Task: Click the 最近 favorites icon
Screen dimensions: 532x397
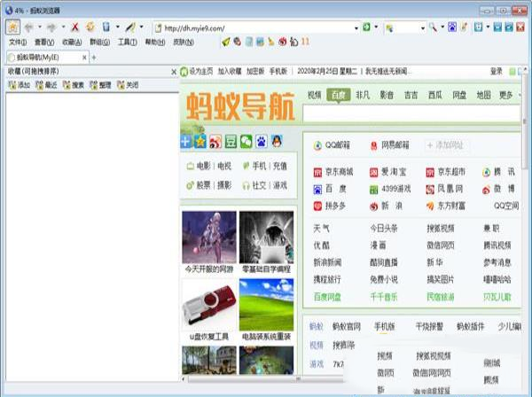Action: tap(39, 85)
